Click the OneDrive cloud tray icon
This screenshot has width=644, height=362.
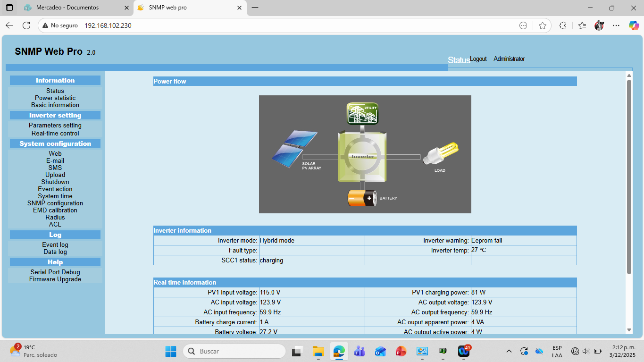(539, 351)
